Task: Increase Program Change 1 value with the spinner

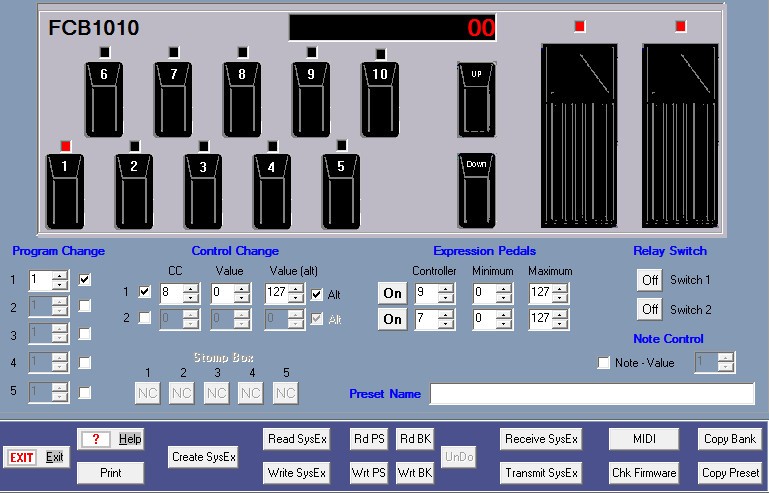Action: (60, 276)
